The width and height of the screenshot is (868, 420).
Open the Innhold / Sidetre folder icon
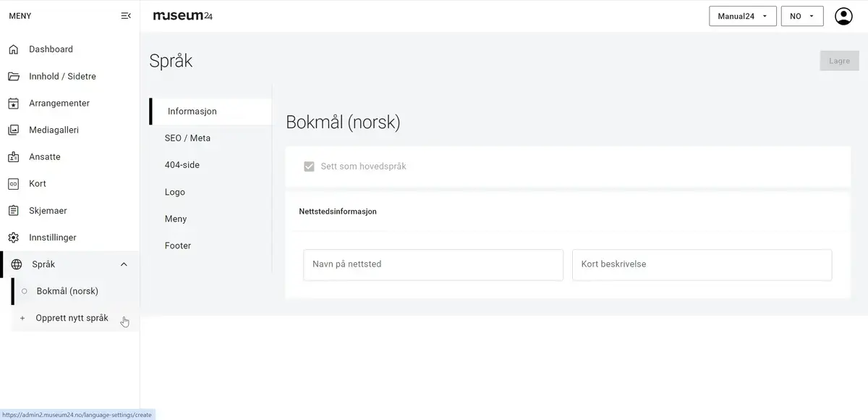click(13, 76)
